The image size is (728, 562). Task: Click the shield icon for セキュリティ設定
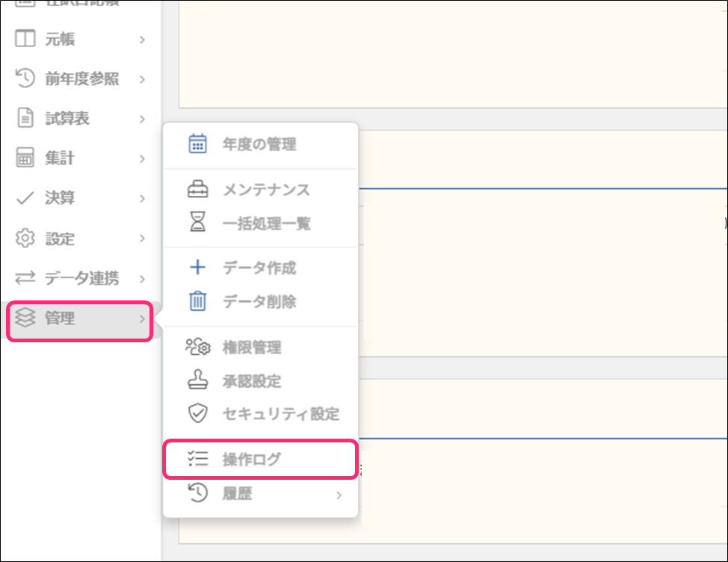tap(197, 413)
